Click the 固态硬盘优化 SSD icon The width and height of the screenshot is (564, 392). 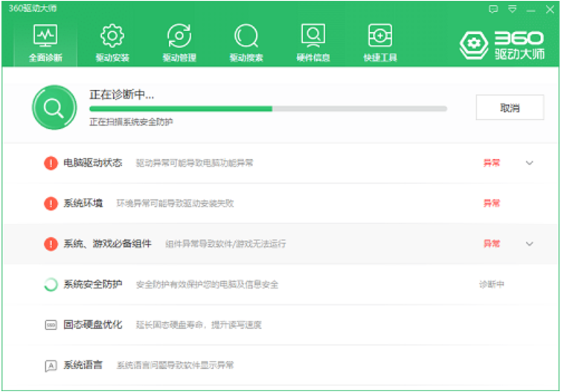(x=51, y=325)
